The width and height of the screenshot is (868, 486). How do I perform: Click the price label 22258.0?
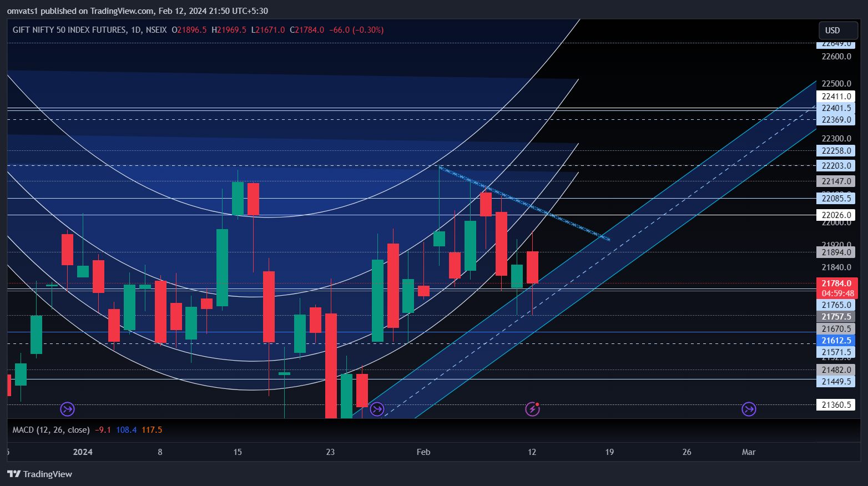(x=836, y=151)
